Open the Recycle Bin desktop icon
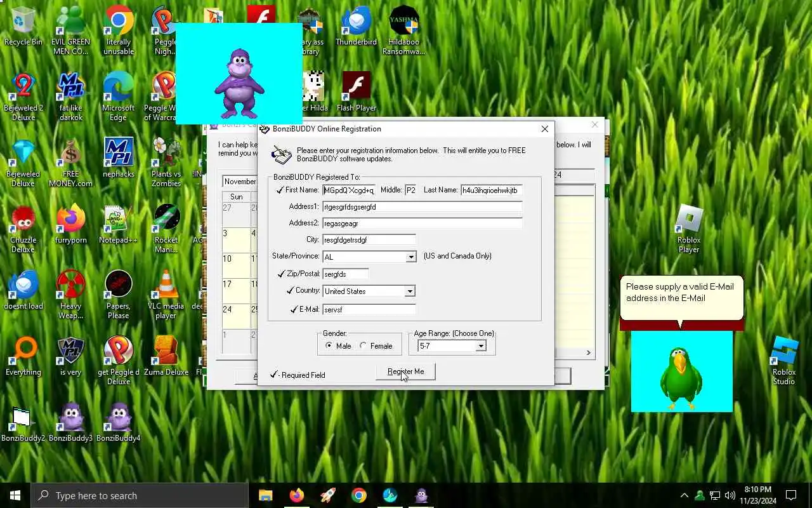 [x=23, y=27]
